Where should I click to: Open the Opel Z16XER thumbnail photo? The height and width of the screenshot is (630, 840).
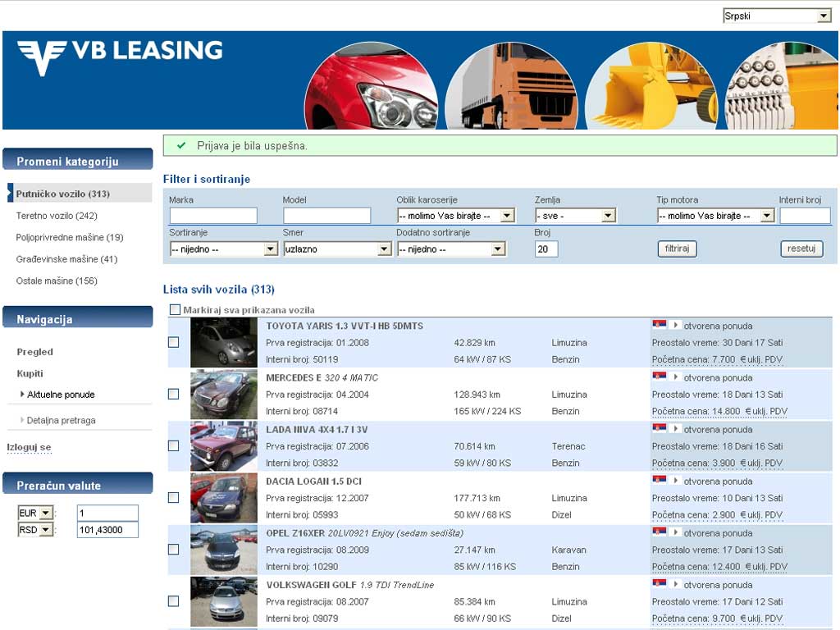(x=224, y=550)
